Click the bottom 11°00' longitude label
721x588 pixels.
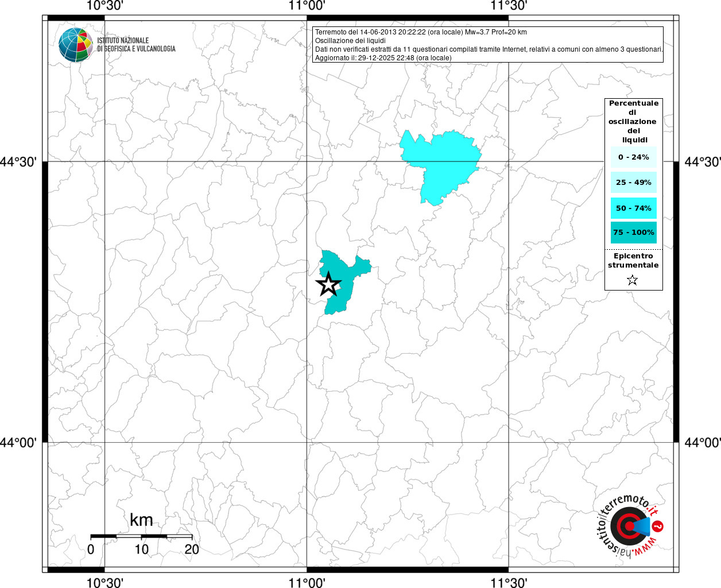[x=307, y=582]
